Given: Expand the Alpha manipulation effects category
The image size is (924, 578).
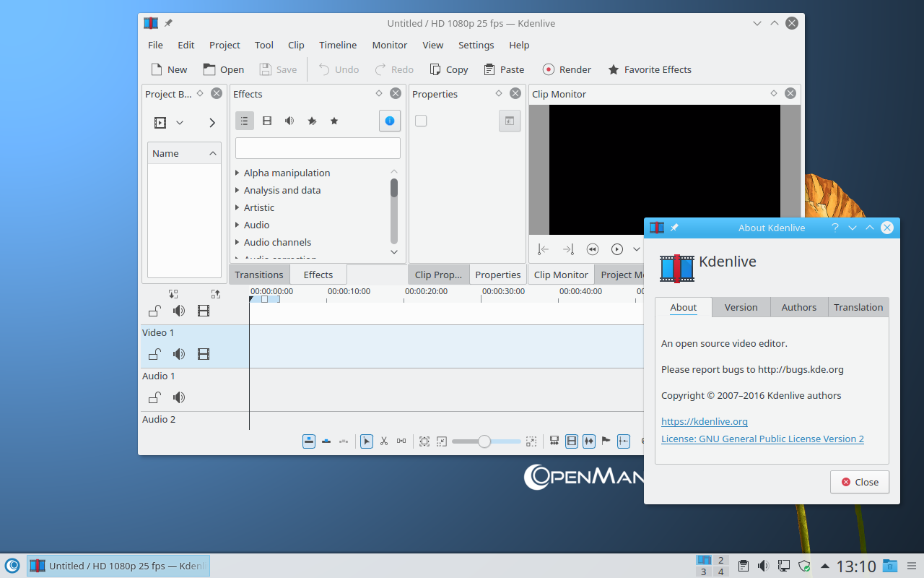Looking at the screenshot, I should [237, 173].
